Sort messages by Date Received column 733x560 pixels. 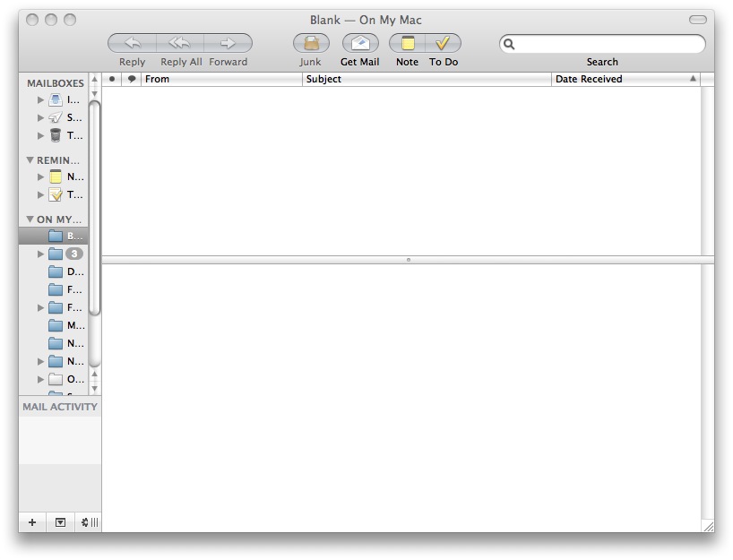626,79
